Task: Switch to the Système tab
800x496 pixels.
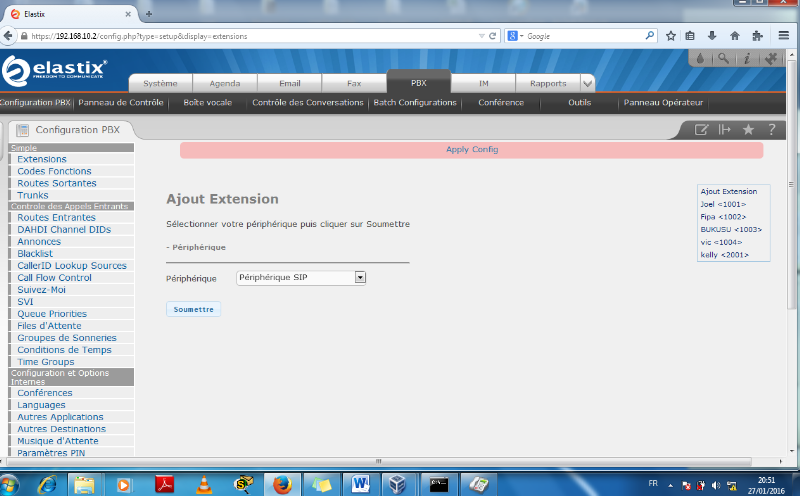Action: (x=161, y=84)
